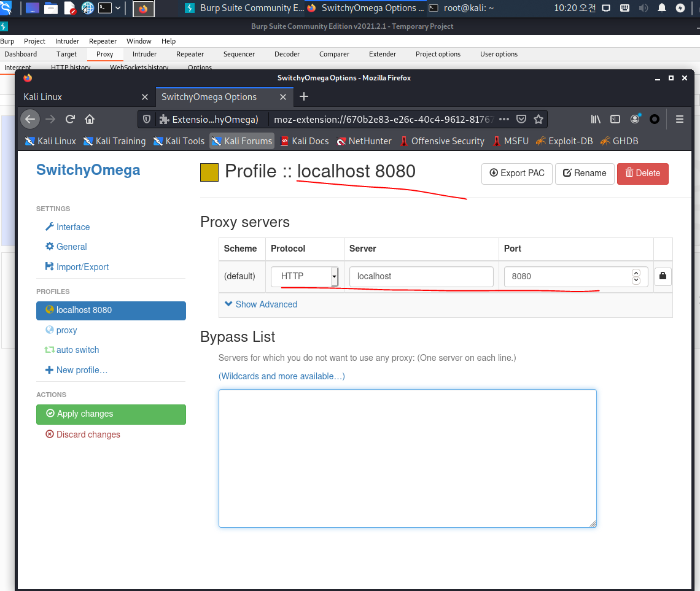Open Interface settings in sidebar
This screenshot has width=700, height=591.
pos(68,227)
